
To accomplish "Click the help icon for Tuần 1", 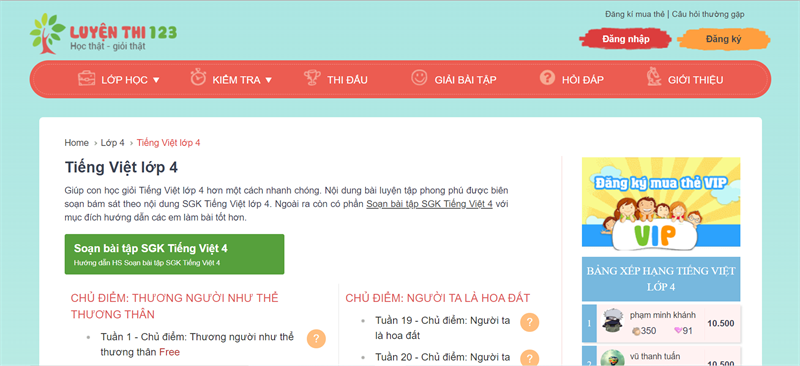I will point(316,338).
